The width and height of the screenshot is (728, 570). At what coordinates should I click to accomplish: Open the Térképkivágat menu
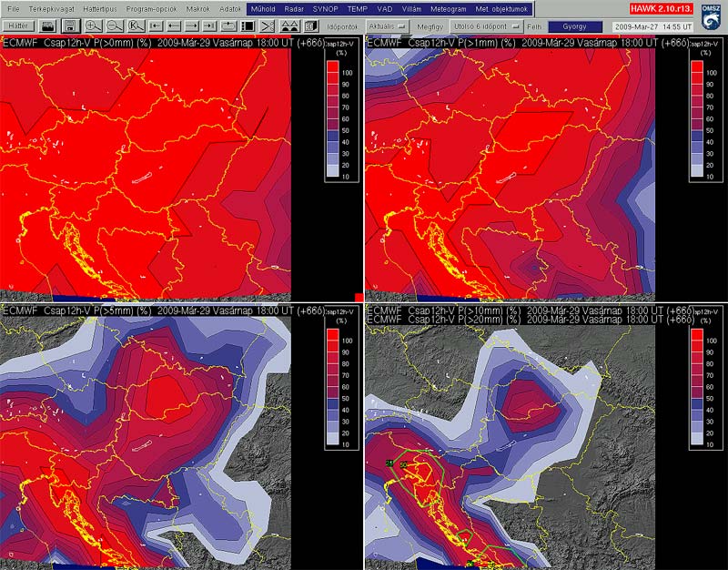pyautogui.click(x=54, y=8)
